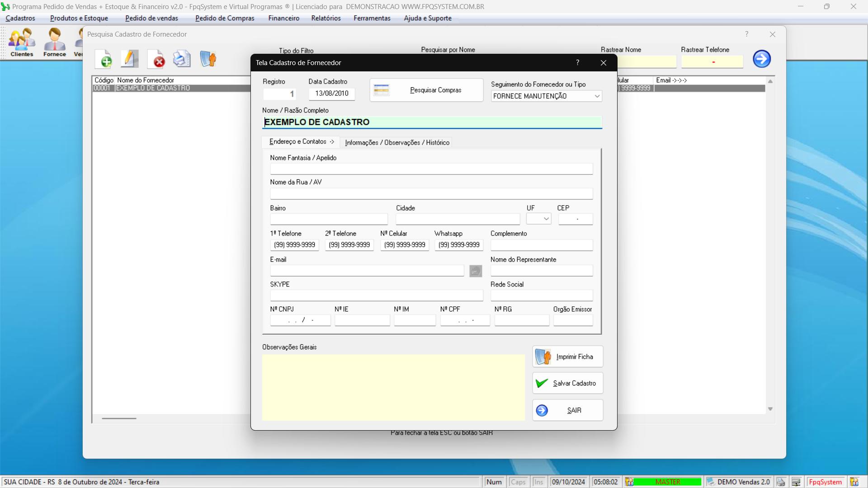Click the Registro number field
The width and height of the screenshot is (868, 488).
(279, 94)
